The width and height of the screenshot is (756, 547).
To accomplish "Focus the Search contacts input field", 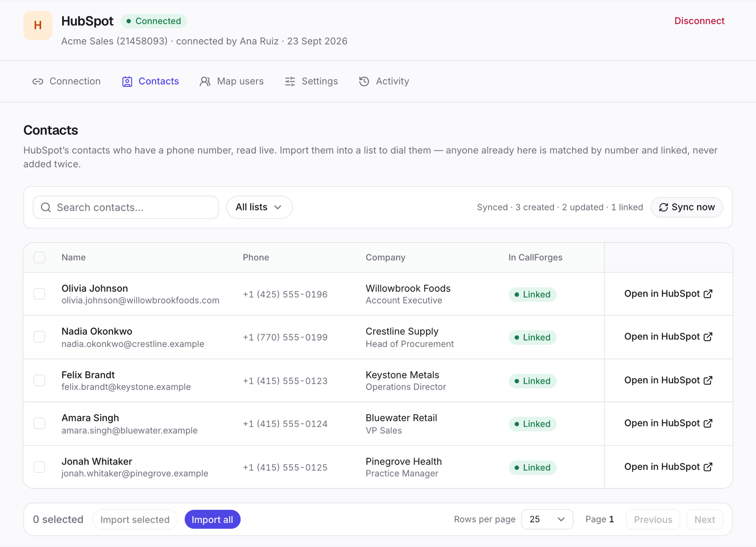I will tap(126, 208).
